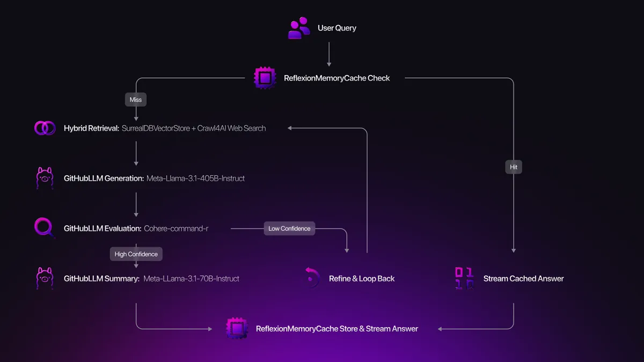Click the llama icon beside GitHubLLM Summary

coord(45,278)
